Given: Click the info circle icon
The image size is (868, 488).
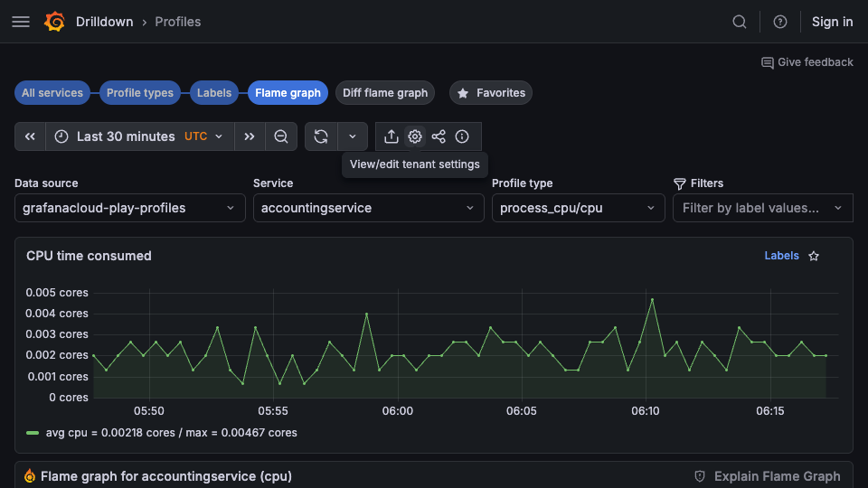Looking at the screenshot, I should [x=462, y=136].
